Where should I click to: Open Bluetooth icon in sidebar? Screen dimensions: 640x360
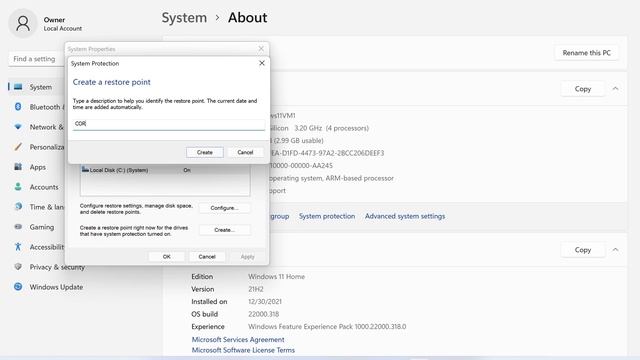point(18,107)
